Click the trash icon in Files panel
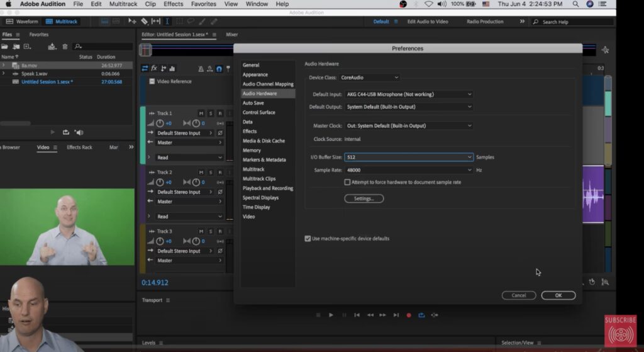 [65, 47]
